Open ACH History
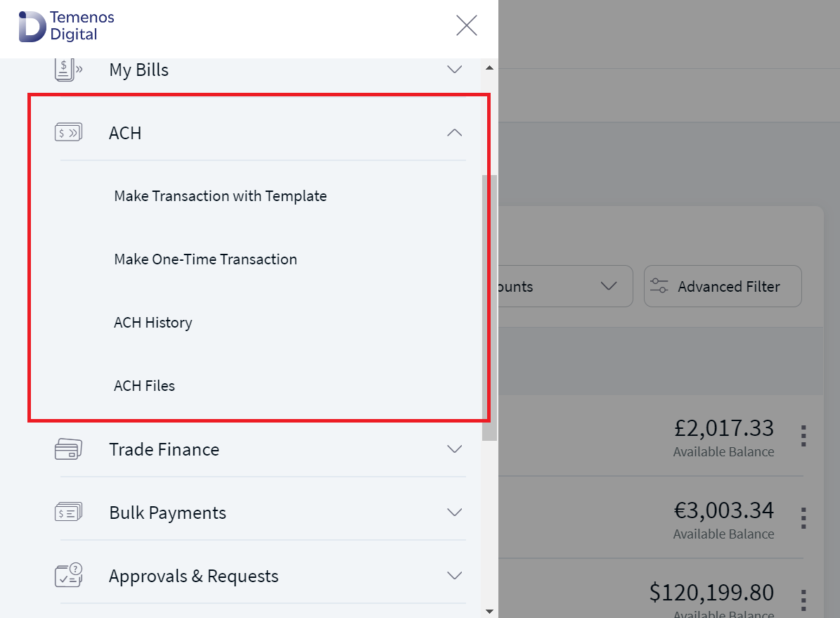This screenshot has height=618, width=840. [153, 323]
